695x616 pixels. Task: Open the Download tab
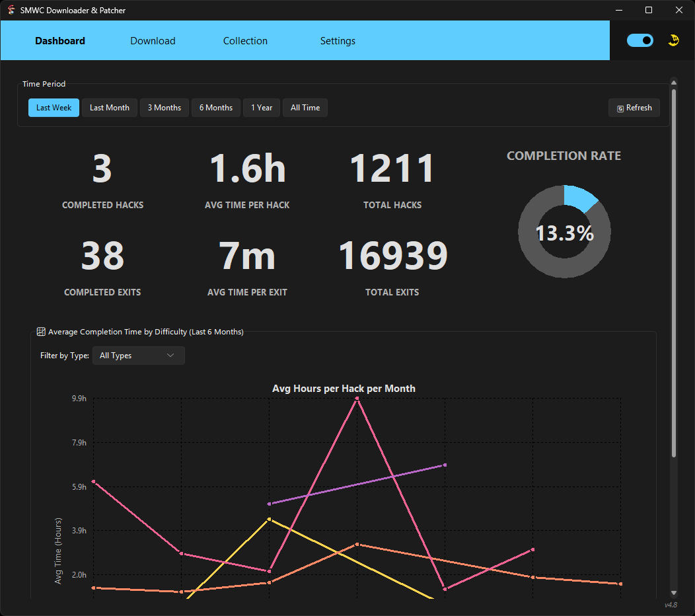[x=153, y=41]
